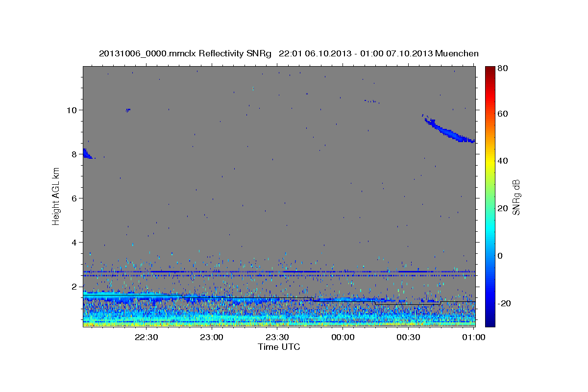Click the small blue echo at 10 km near 22:20
The height and width of the screenshot is (392, 588).
click(128, 110)
